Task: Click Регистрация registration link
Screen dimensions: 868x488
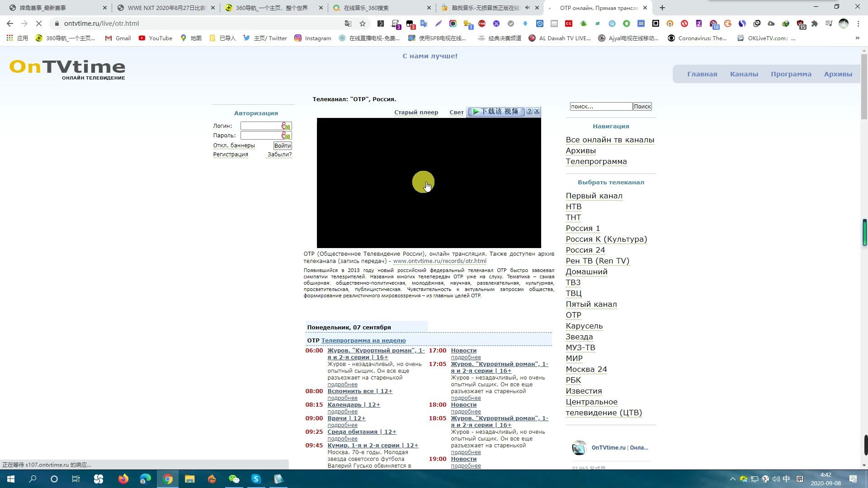Action: click(231, 154)
